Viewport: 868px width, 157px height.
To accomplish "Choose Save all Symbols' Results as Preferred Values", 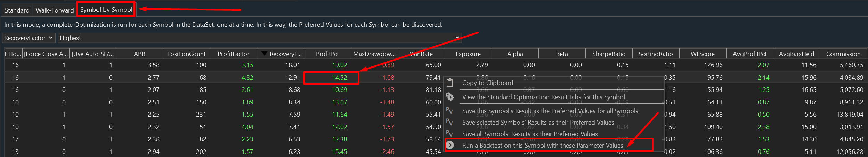I will click(x=530, y=134).
